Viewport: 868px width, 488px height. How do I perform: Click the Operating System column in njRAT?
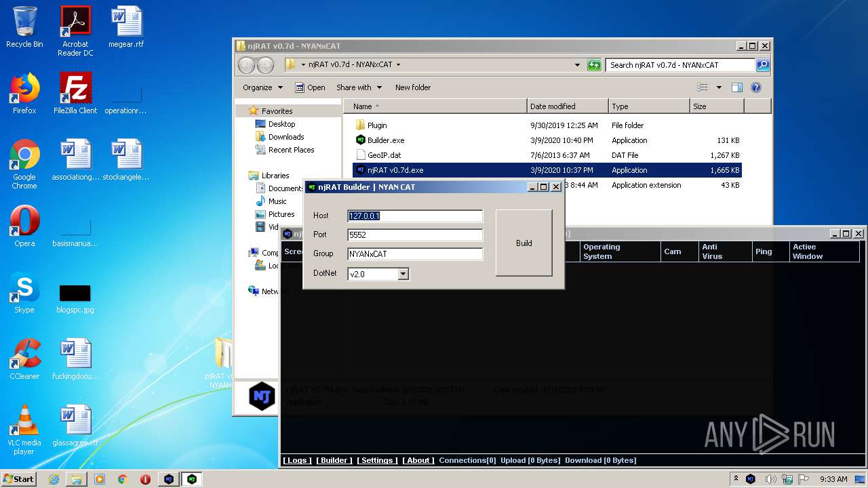(x=620, y=251)
